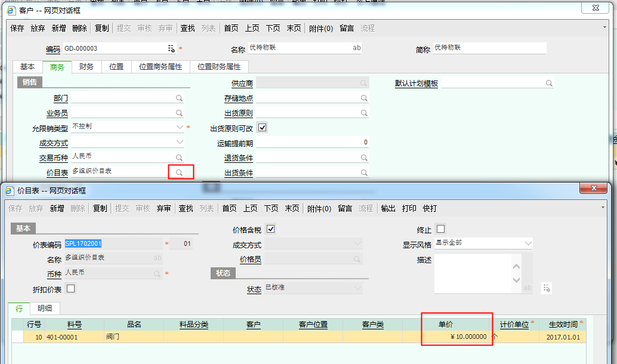Click 保存 in the customer toolbar
This screenshot has width=617, height=364.
tap(17, 28)
